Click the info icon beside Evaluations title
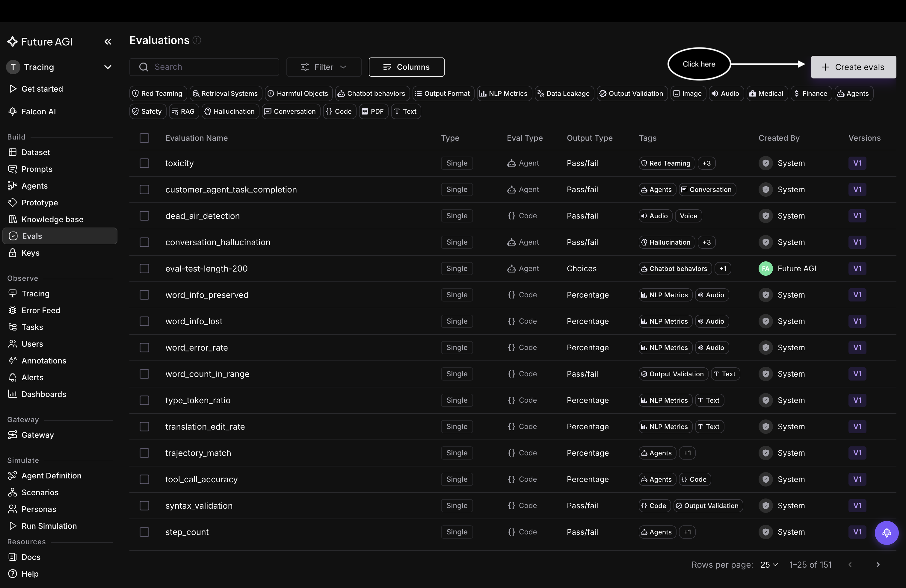 pos(197,40)
